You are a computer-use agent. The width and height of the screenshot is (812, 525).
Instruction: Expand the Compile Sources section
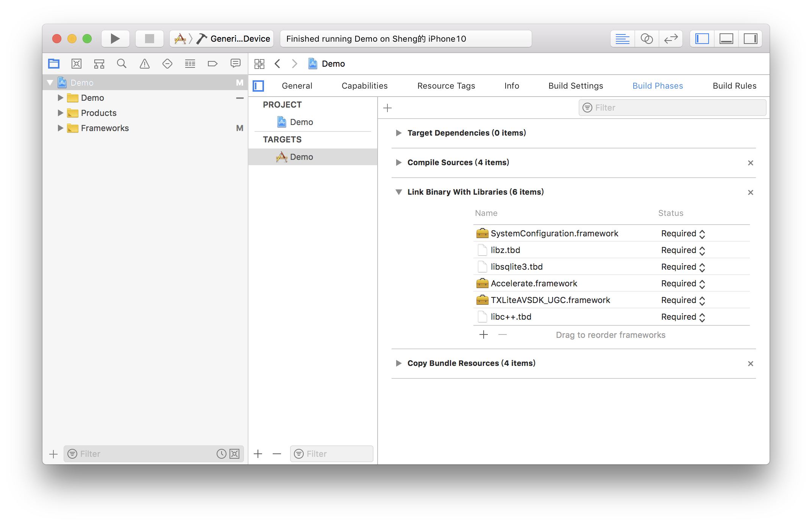[399, 162]
